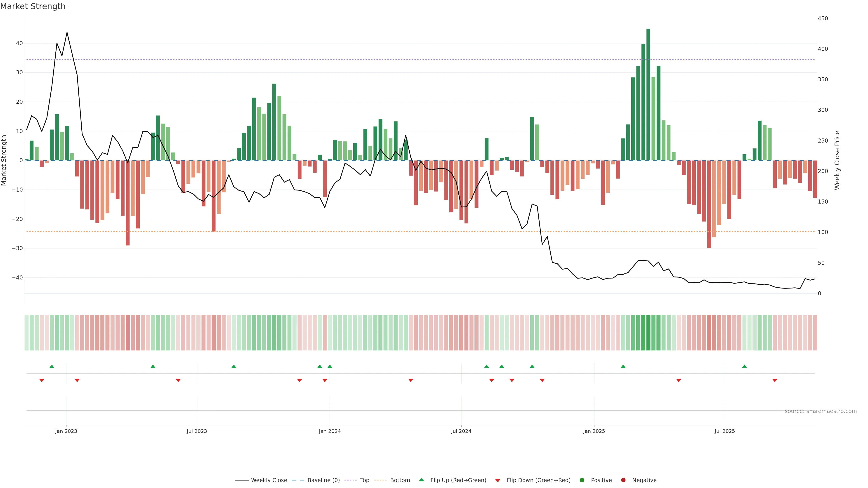Click the Weekly Close Price axis title
868x488 pixels.
[837, 160]
